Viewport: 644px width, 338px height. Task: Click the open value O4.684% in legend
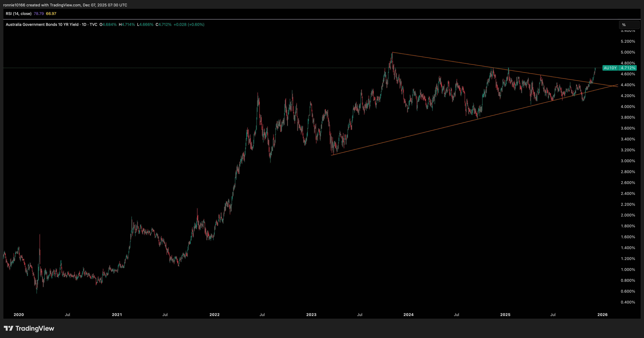point(108,25)
